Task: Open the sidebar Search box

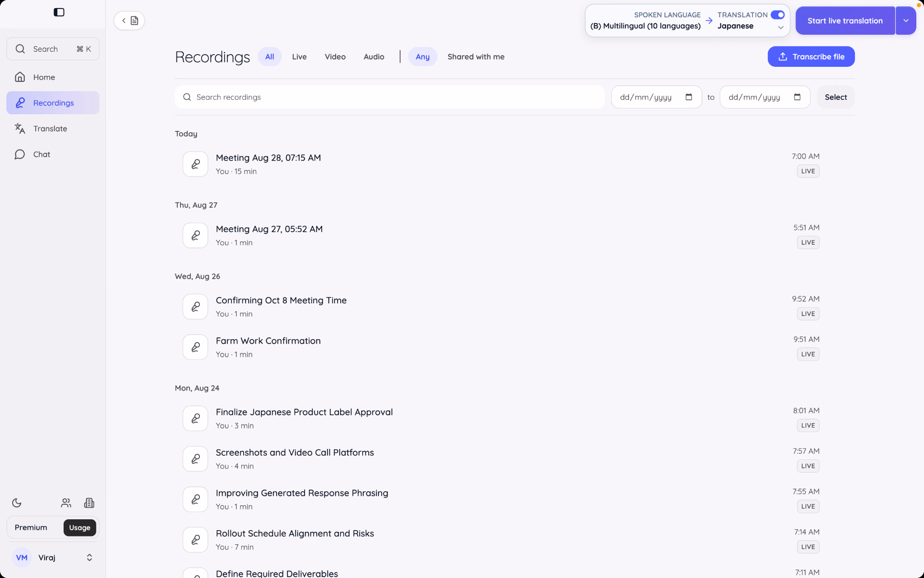Action: coord(53,49)
